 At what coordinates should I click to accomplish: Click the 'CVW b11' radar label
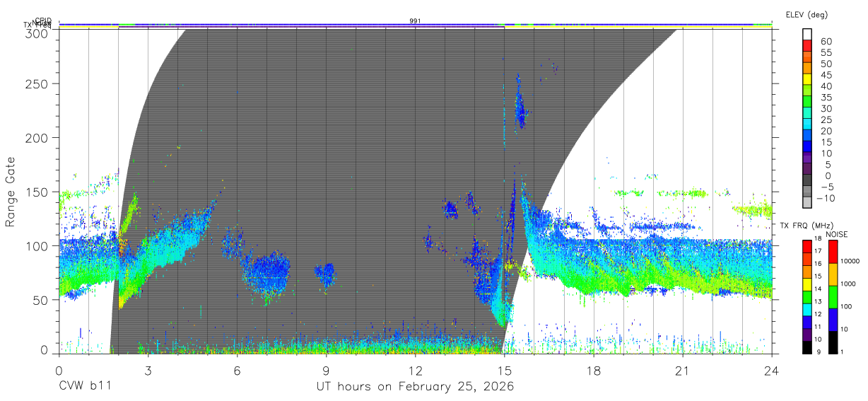pyautogui.click(x=84, y=387)
